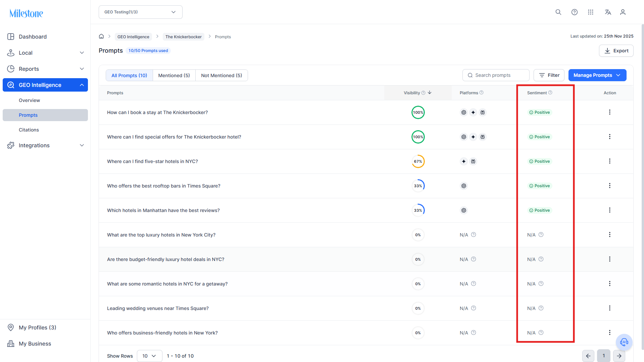Click prompt 'Leading wedding venues near Times Square?'
This screenshot has width=644, height=362.
[158, 308]
